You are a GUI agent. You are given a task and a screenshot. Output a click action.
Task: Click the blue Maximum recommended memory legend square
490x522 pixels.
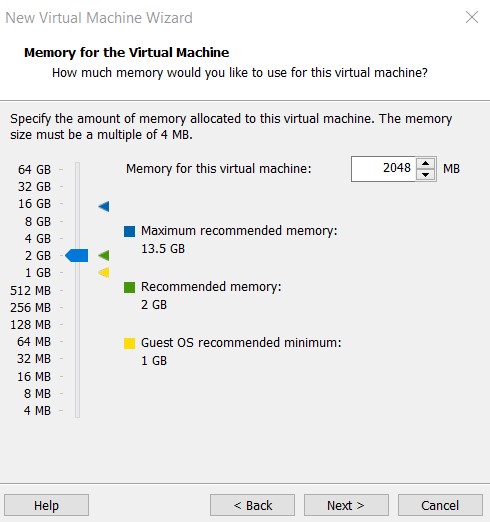click(129, 231)
